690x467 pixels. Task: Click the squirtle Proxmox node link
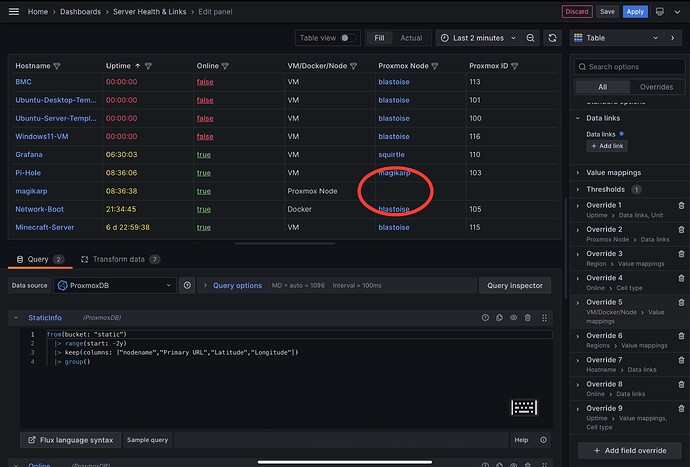coord(391,154)
